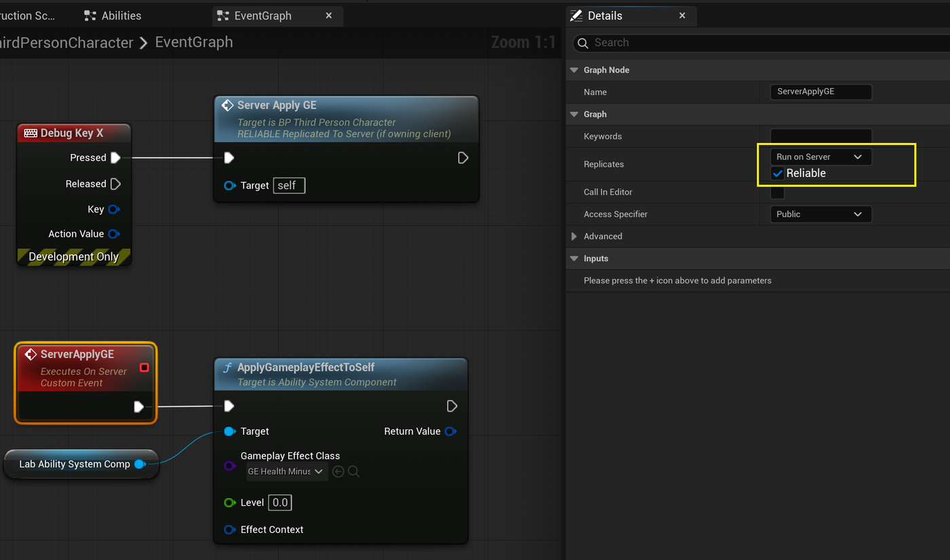Click the Level green input pin

(229, 502)
